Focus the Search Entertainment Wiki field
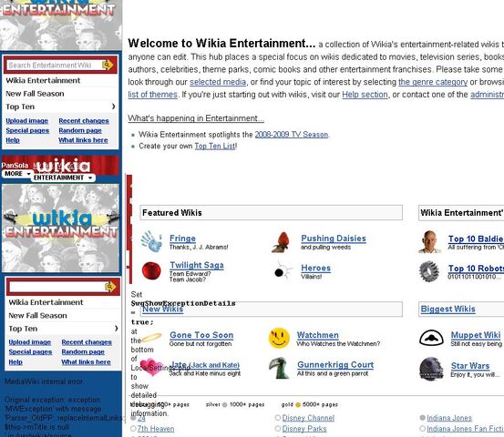504x437 pixels. click(54, 66)
